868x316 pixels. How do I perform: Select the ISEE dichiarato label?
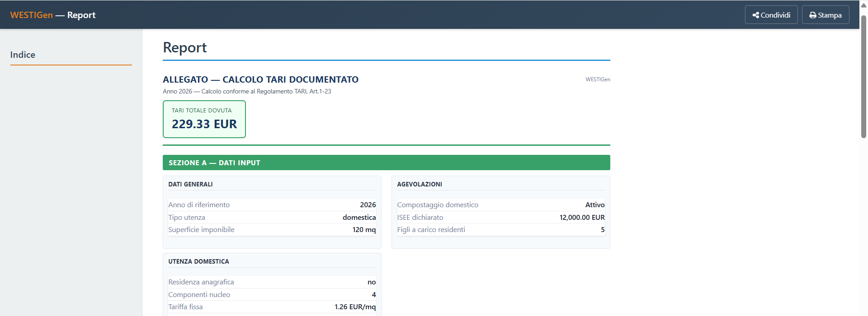tap(420, 218)
